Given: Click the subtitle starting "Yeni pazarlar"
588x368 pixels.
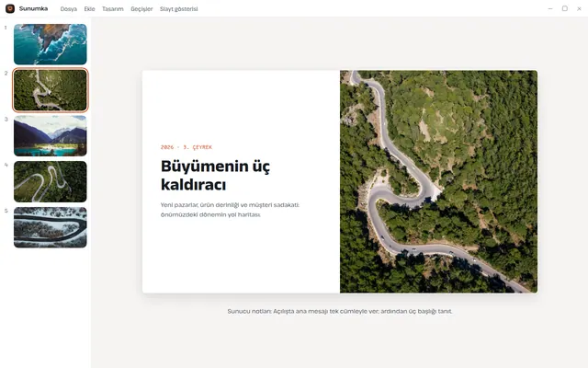Looking at the screenshot, I should click(x=230, y=210).
